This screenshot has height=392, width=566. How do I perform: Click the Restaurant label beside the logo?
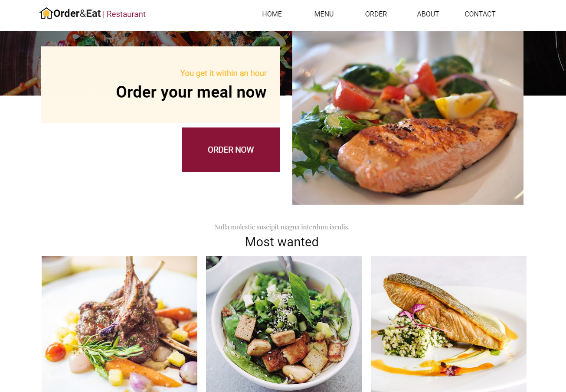pos(126,14)
